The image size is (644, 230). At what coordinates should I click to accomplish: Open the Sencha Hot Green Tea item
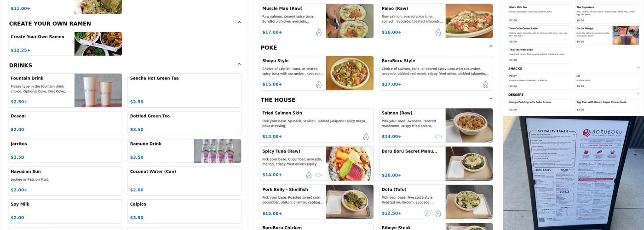[184, 90]
